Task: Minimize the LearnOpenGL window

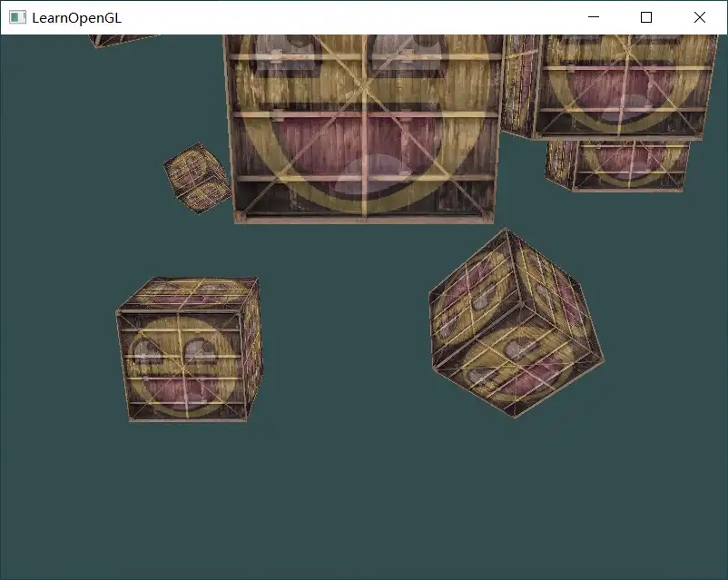Action: 594,17
